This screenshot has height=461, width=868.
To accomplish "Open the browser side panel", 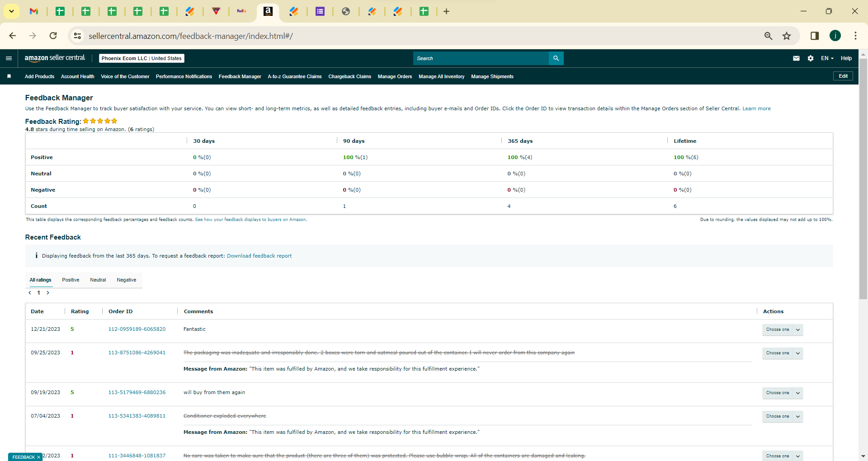I will 815,36.
